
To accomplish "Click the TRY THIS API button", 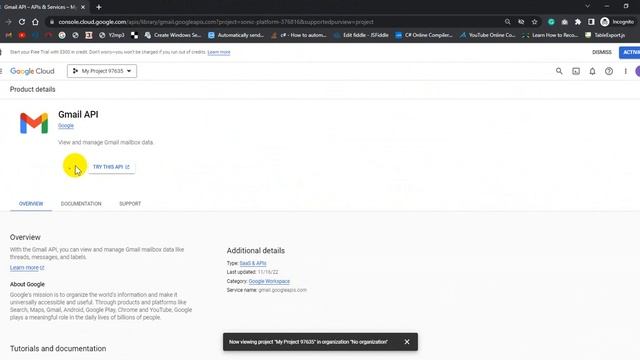I will point(111,167).
